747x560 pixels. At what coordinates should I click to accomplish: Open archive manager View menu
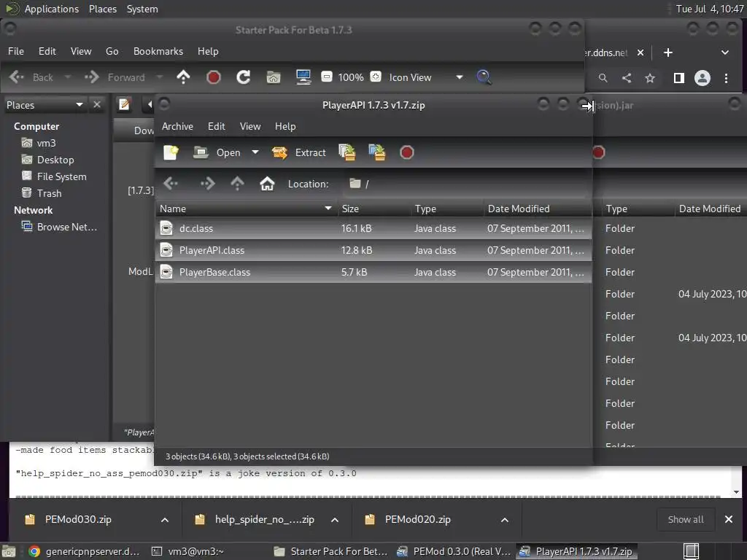(250, 126)
